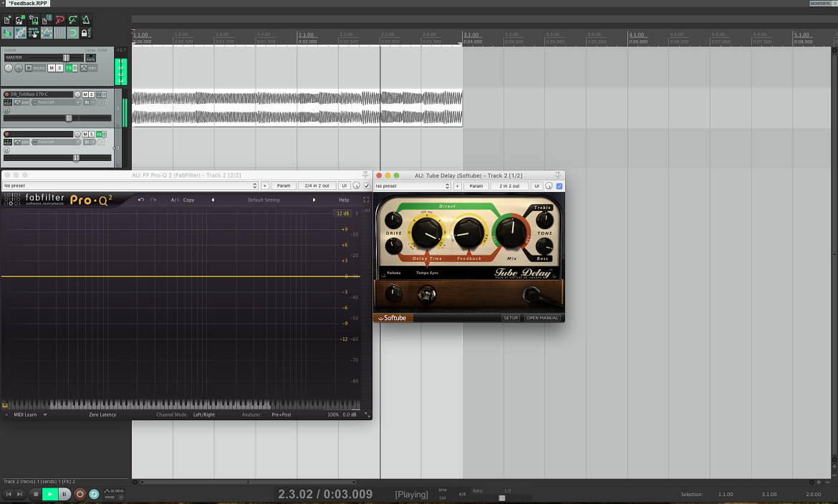838x504 pixels.
Task: Solo the MASTER track
Action: [59, 68]
